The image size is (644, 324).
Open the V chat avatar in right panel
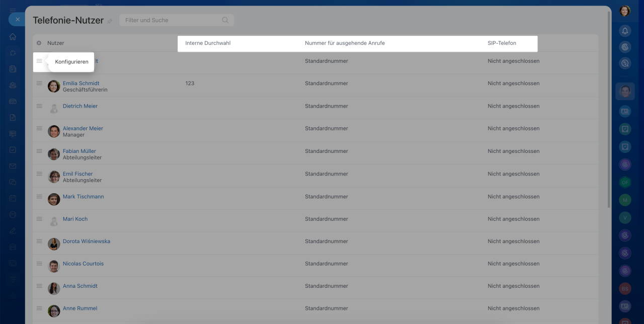pos(625,218)
